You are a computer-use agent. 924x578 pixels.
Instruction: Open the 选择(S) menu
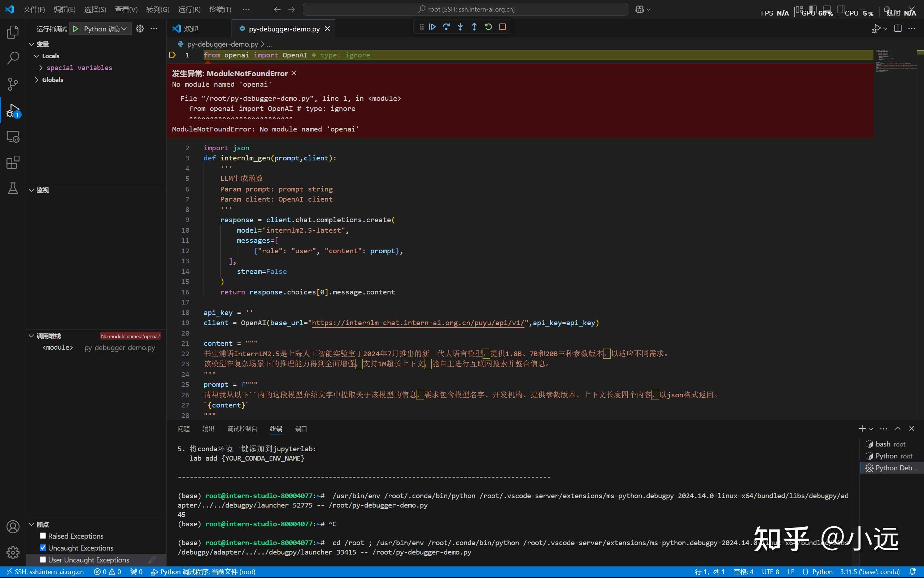95,9
